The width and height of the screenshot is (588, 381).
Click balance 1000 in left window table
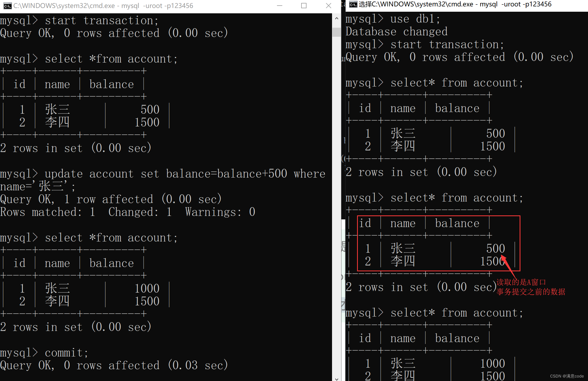pyautogui.click(x=147, y=289)
